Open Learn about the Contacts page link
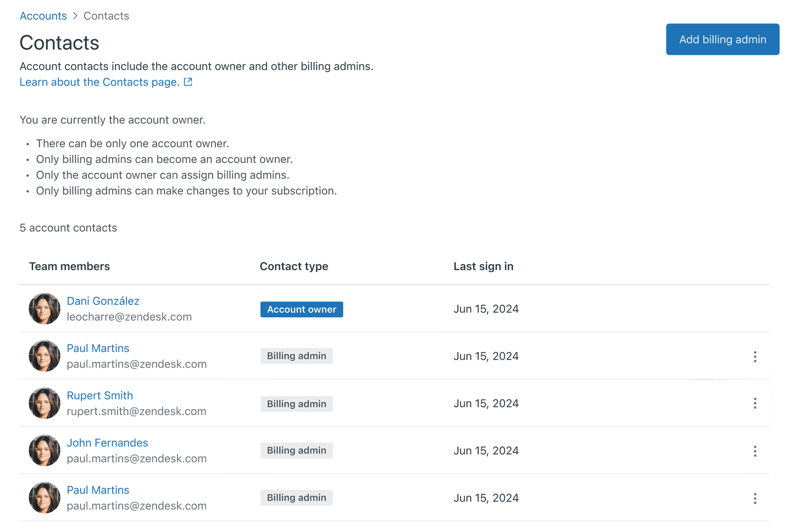Screen dimensions: 796x532 pos(99,81)
